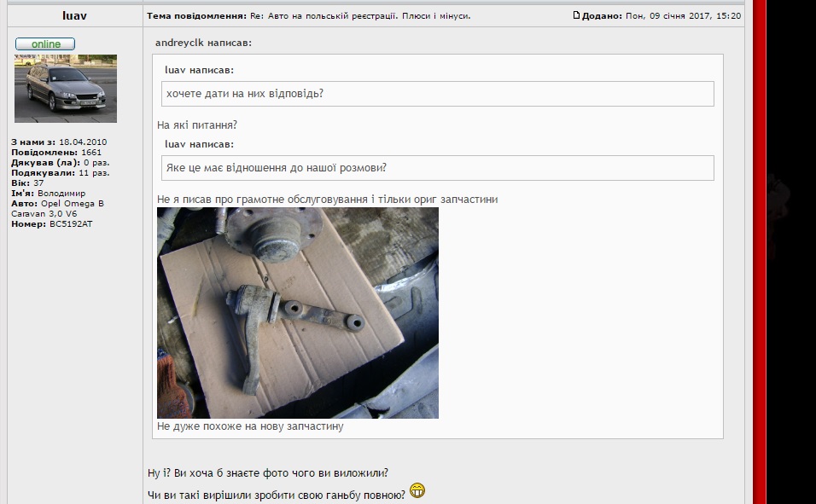Open the embedded car part photo

298,313
